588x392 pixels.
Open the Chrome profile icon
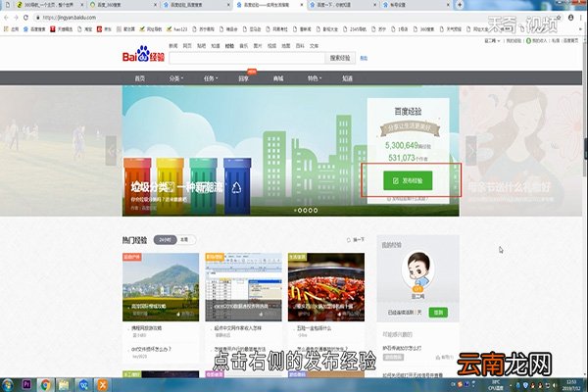tap(570, 18)
